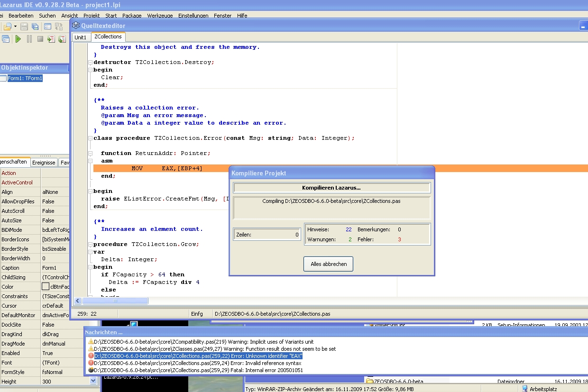Viewport: 588px width, 392px height.
Task: Click the Step Over debugger icon
Action: [62, 39]
